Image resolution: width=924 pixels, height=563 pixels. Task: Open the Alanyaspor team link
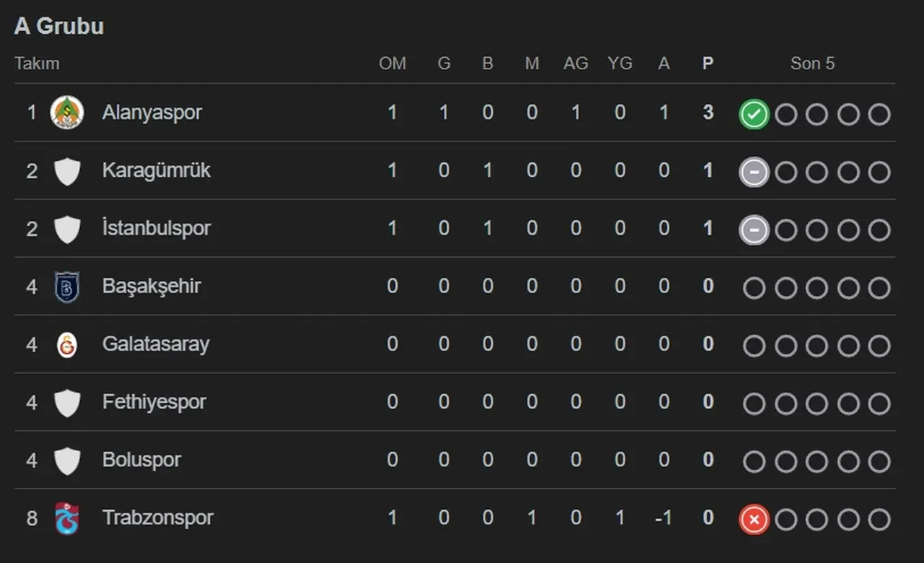coord(152,113)
